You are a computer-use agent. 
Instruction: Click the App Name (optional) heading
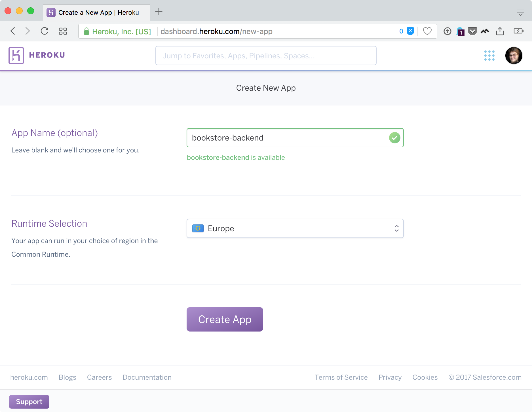(x=55, y=133)
